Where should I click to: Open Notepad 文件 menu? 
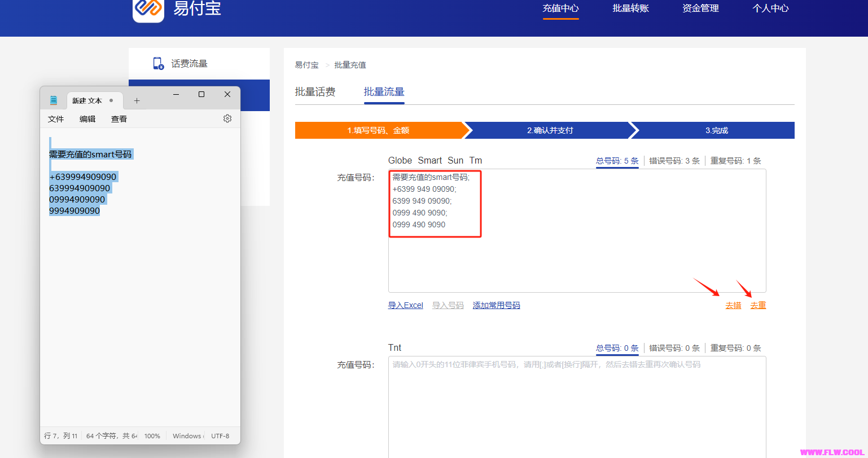click(56, 119)
